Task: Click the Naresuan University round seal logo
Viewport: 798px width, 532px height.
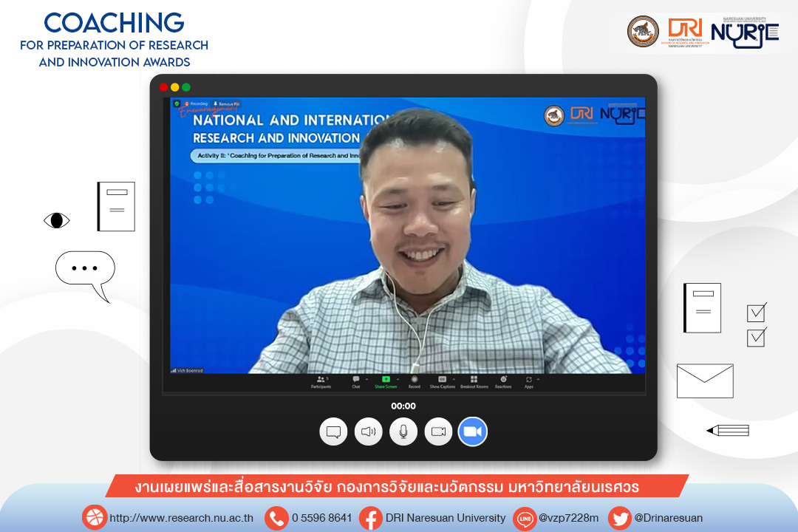Action: point(643,31)
